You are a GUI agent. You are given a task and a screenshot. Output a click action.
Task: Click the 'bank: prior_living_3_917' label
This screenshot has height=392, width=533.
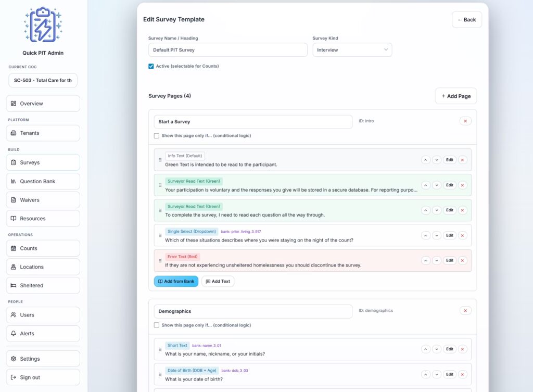(241, 232)
